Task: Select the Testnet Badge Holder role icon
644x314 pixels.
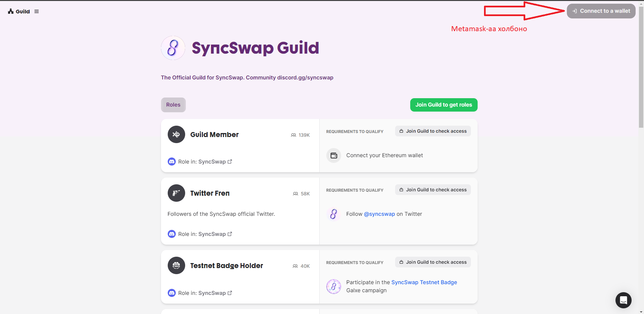Action: 176,265
